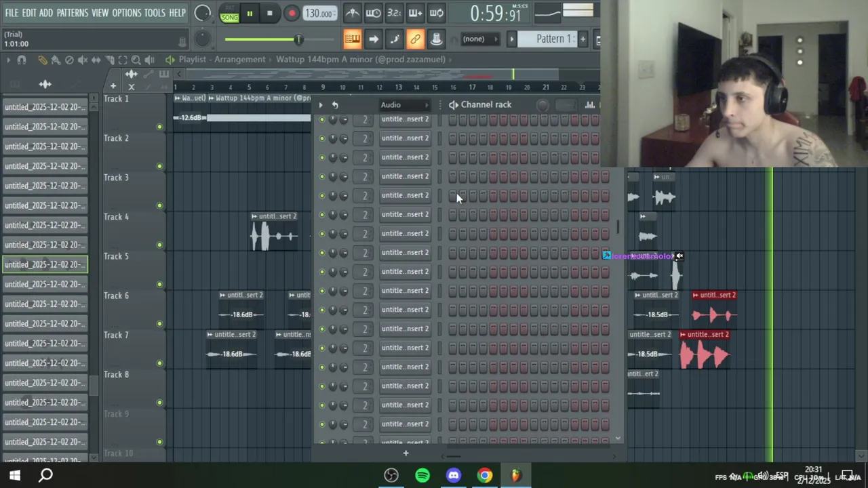Select the playlist Paint brush tool
Viewport: 868px width, 488px height.
pyautogui.click(x=56, y=60)
